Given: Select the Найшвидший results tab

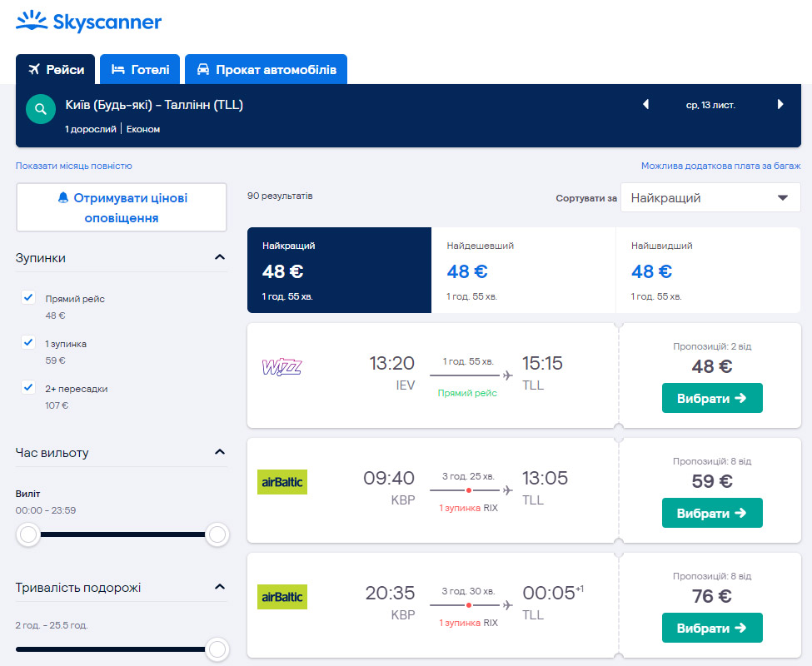Looking at the screenshot, I should pyautogui.click(x=709, y=270).
